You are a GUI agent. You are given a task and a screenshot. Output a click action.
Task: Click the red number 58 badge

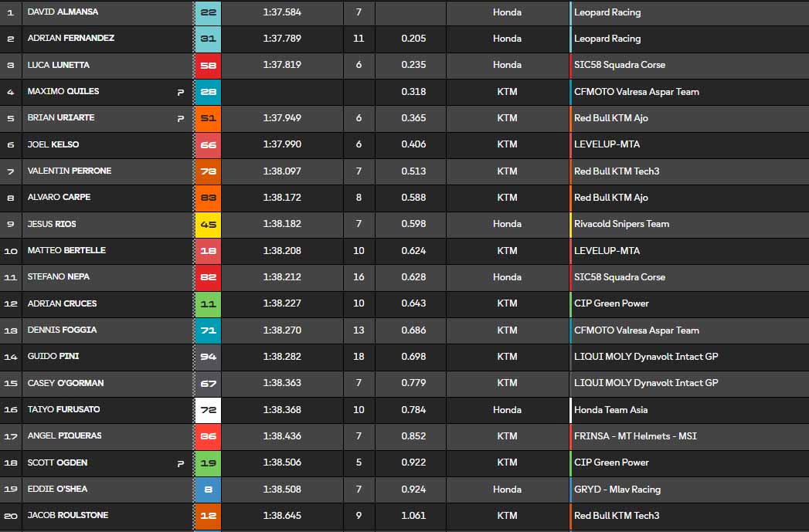click(208, 66)
